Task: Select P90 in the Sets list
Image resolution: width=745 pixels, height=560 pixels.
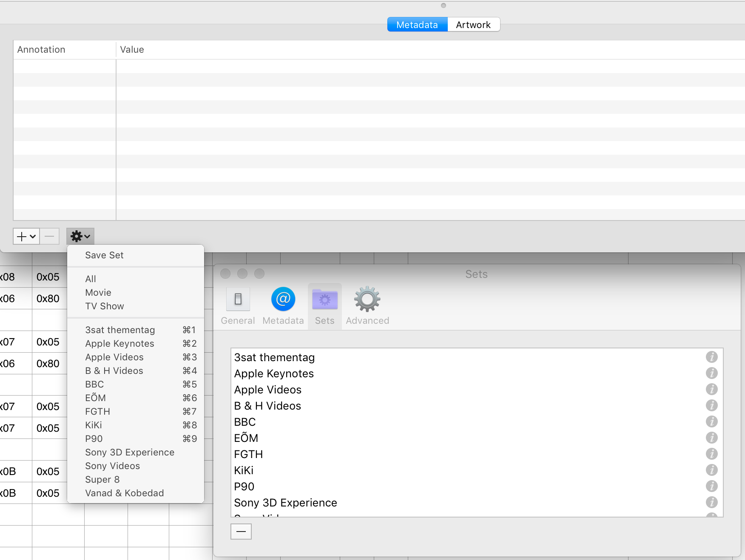Action: pyautogui.click(x=477, y=486)
